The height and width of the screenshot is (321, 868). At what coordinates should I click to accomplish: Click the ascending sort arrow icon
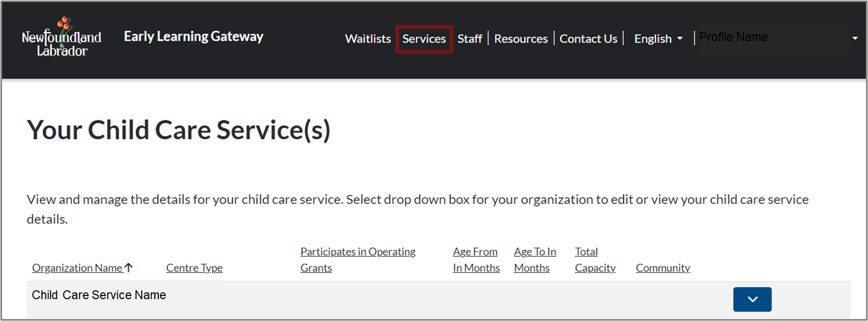pyautogui.click(x=129, y=267)
